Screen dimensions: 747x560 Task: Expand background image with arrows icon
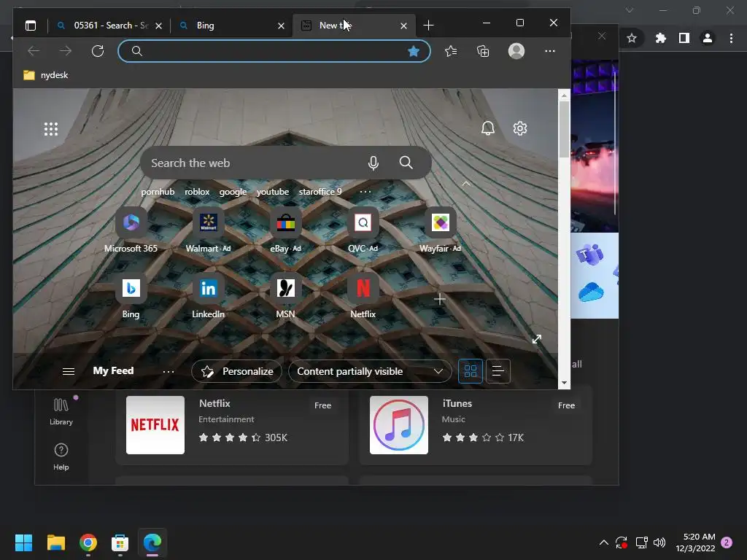click(537, 339)
